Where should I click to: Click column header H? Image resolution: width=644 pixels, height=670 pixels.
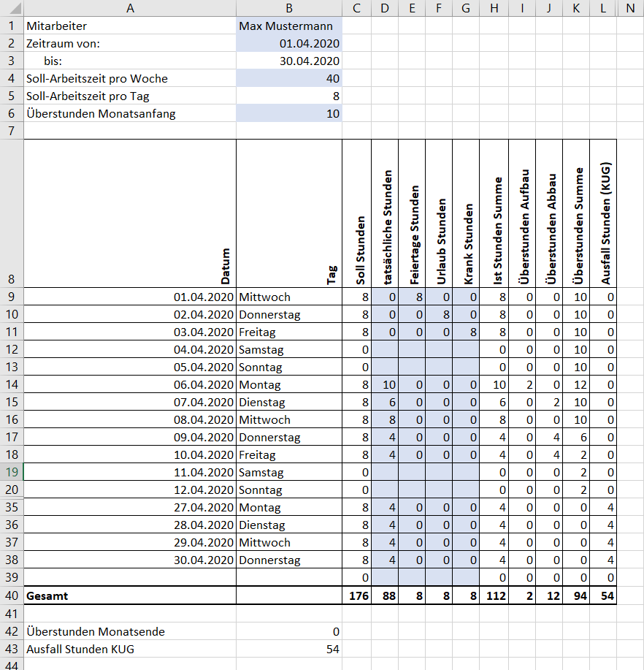(494, 8)
